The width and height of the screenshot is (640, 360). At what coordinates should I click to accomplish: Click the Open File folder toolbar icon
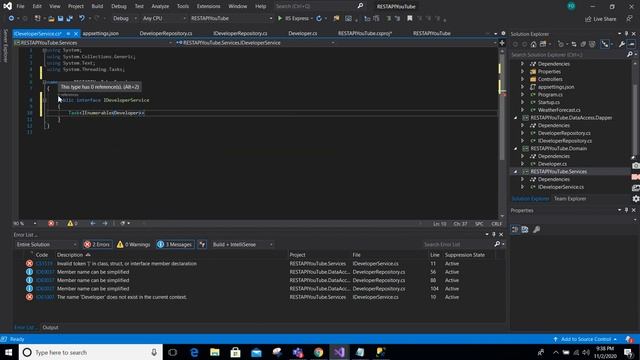pos(51,18)
